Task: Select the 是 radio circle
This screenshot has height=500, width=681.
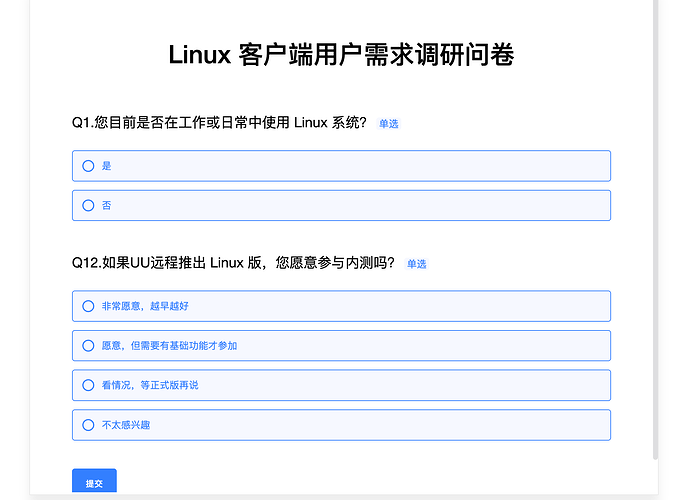Action: 88,166
